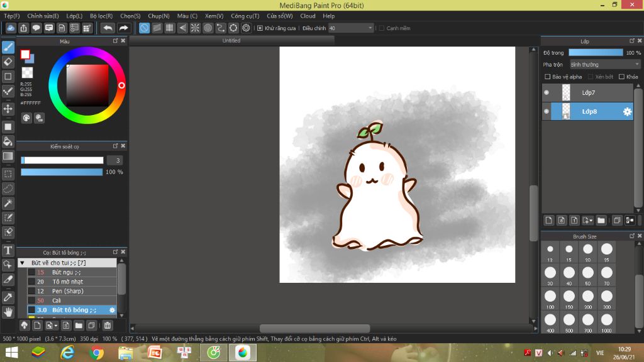
Task: Click the new layer icon
Action: click(548, 221)
